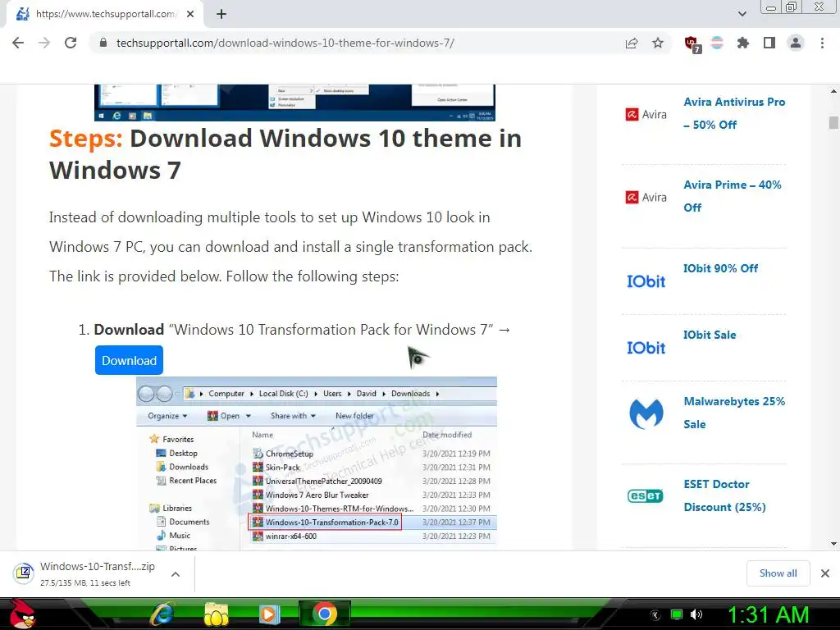The image size is (840, 630).
Task: Open the red shield extension with badge 7
Action: (x=692, y=44)
